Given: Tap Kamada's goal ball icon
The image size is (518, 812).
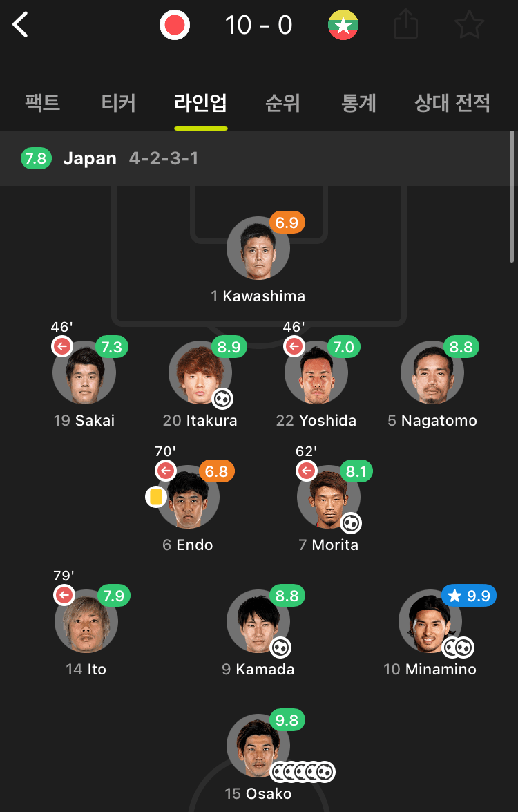Looking at the screenshot, I should point(280,648).
